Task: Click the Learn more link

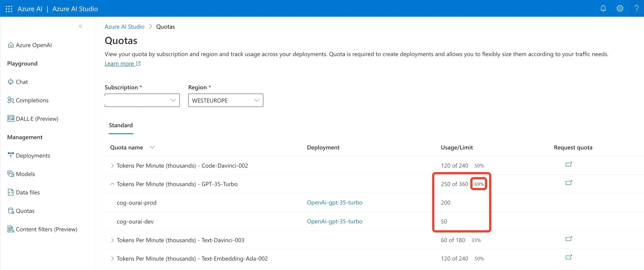Action: coord(120,63)
